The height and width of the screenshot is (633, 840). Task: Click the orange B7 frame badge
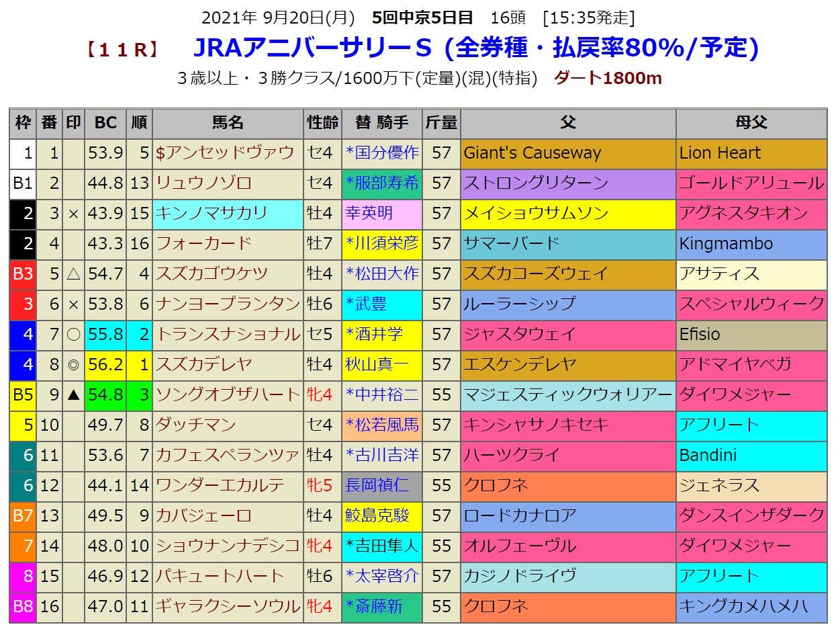(24, 515)
